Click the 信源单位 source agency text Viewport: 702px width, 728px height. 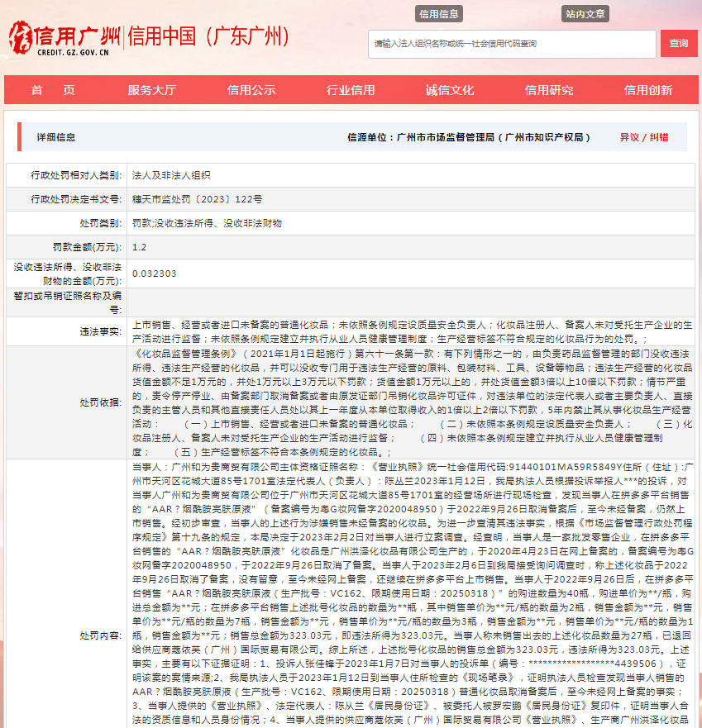[469, 137]
